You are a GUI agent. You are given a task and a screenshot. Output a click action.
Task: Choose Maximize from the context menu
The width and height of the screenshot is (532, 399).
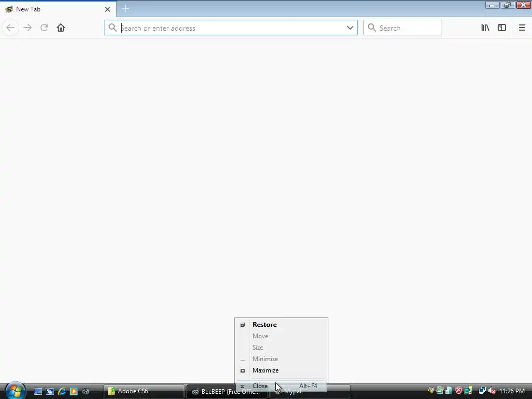pyautogui.click(x=281, y=370)
